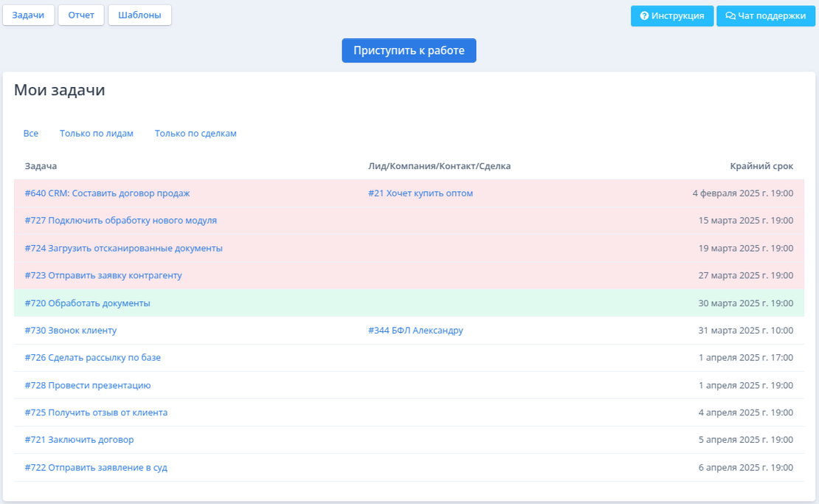Open task #726 Сделать рассылку по базе
The height and width of the screenshot is (504, 819).
(x=92, y=358)
